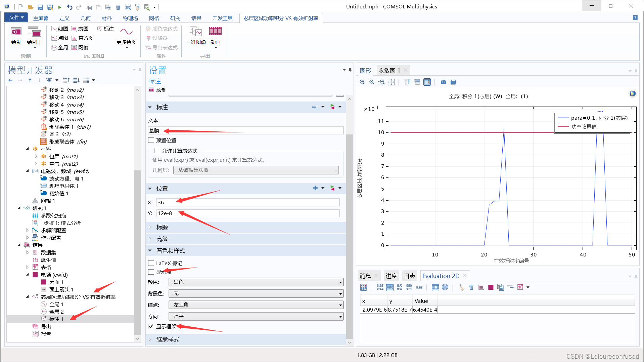Expand the 包层 (mat1) tree node
Screen dimensions: 644x362
pyautogui.click(x=36, y=156)
